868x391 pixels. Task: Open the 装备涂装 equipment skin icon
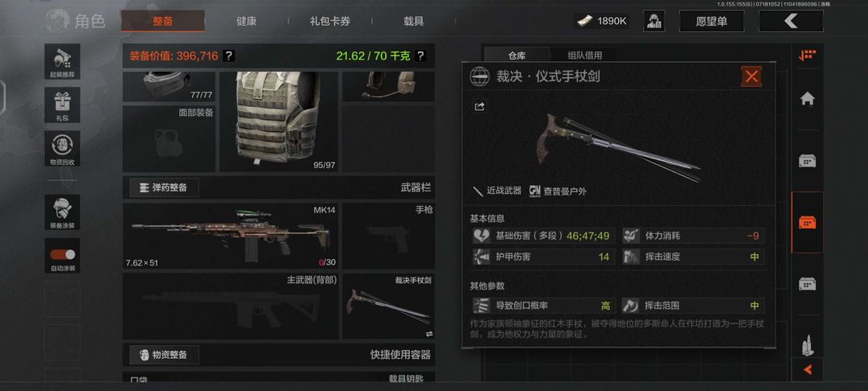(62, 212)
